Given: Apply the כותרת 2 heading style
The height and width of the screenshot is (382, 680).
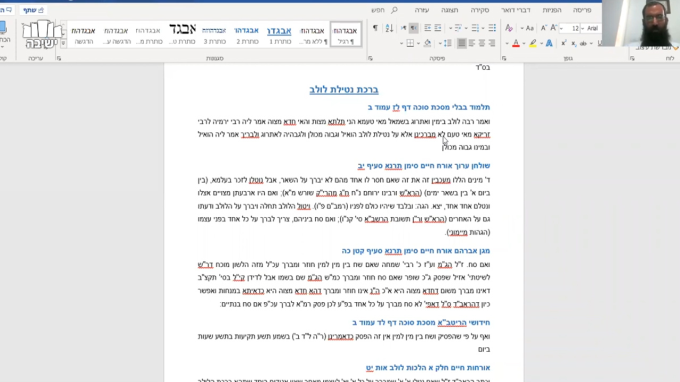Looking at the screenshot, I should [x=247, y=35].
